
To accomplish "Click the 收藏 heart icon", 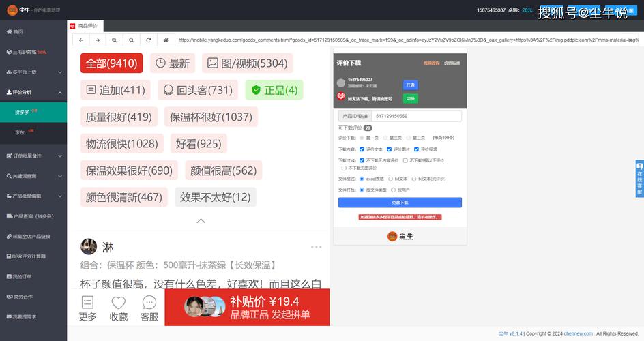I will point(118,308).
